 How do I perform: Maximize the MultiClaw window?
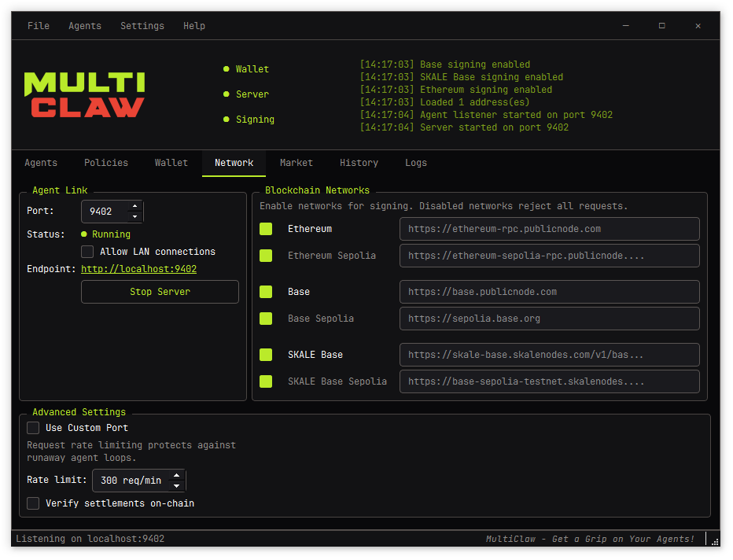[662, 26]
